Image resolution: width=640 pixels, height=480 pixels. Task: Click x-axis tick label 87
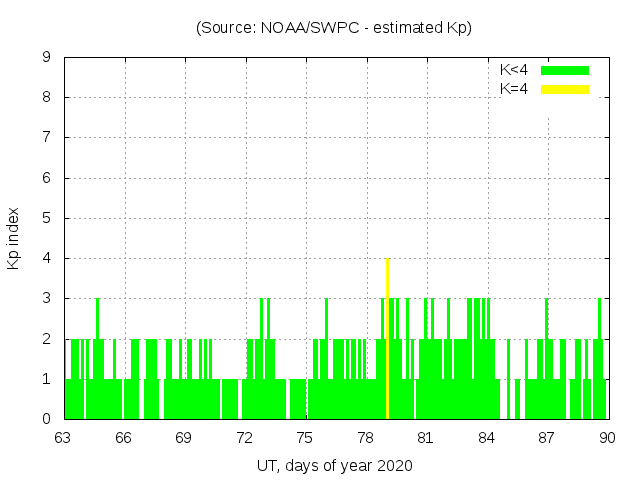coord(546,438)
